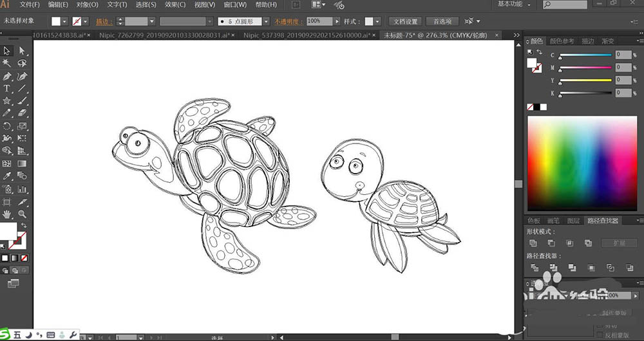Click the Trim pathfinder icon
The image size is (644, 341).
553,268
